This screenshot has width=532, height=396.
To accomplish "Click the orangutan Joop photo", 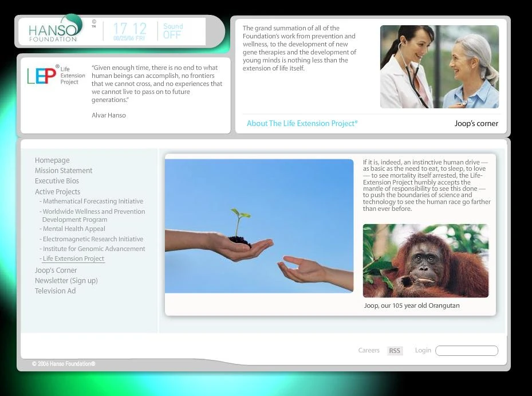I will [x=425, y=261].
